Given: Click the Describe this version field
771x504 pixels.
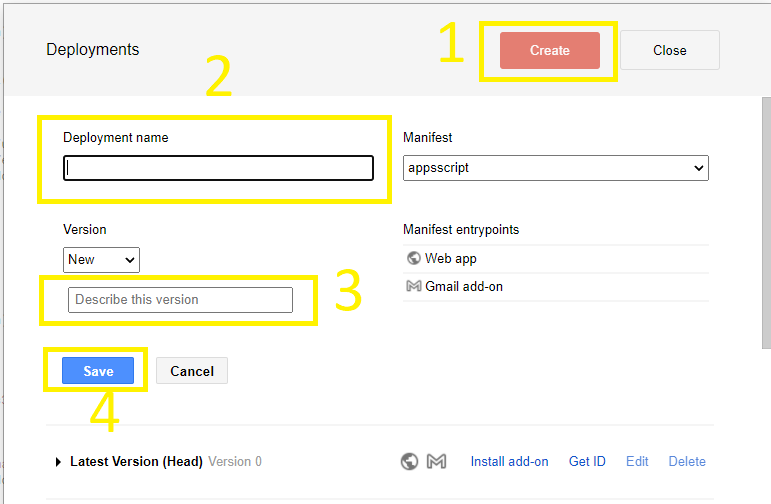Looking at the screenshot, I should pos(180,300).
